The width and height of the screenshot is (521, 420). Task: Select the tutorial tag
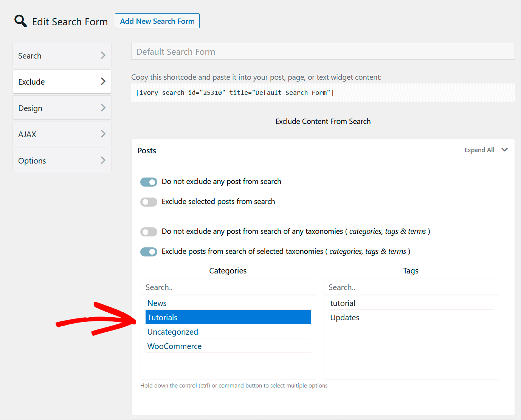[411, 303]
